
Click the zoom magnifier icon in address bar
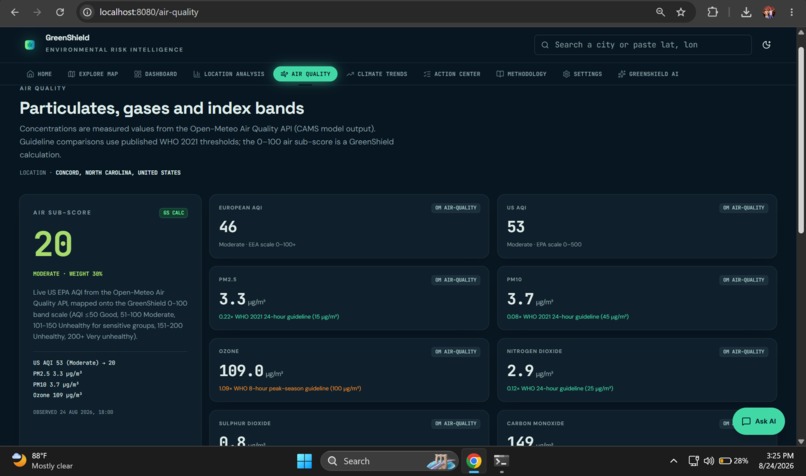click(x=660, y=12)
